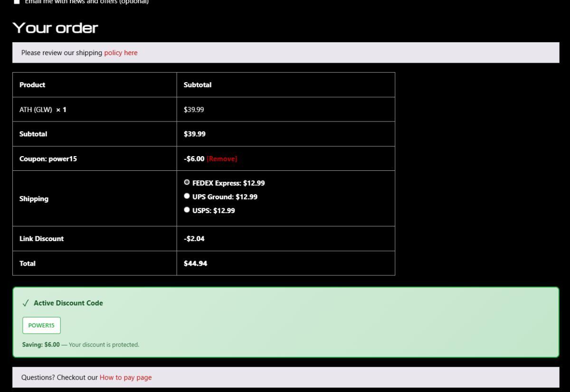Viewport: 570px width, 392px height.
Task: Click the 'Coupon: power15' row label
Action: (x=48, y=159)
